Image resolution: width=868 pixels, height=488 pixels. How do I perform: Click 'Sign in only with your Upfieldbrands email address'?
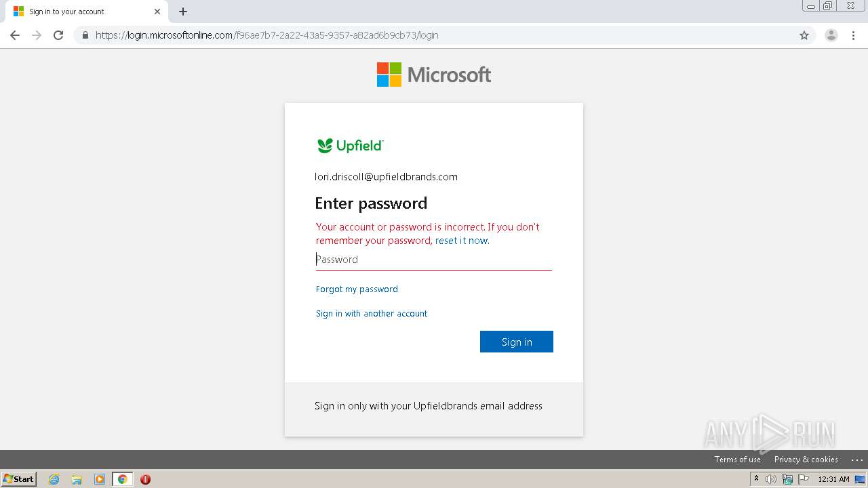[429, 406]
